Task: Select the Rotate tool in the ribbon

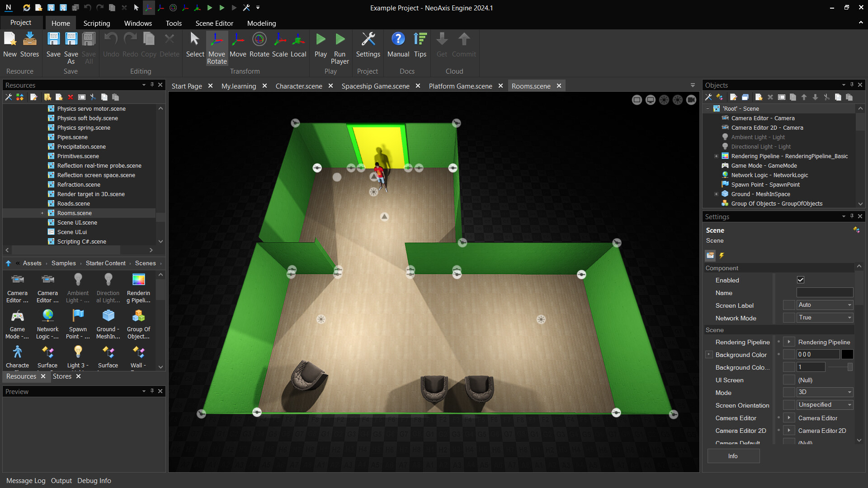Action: click(x=259, y=45)
